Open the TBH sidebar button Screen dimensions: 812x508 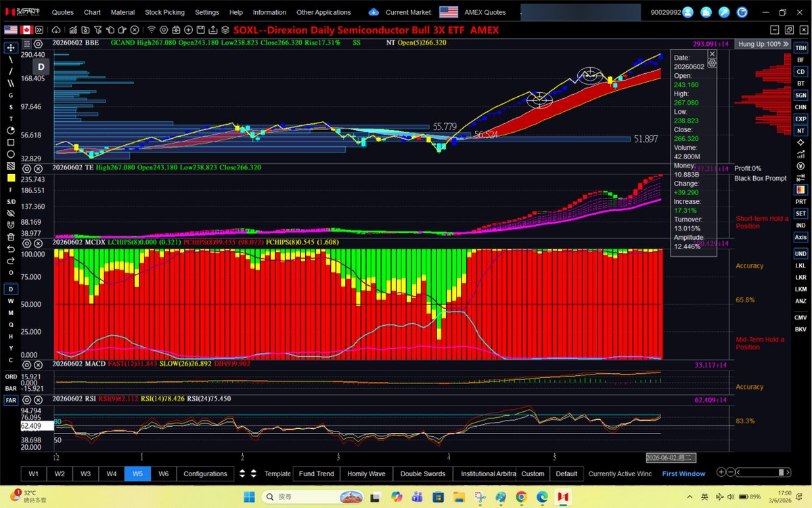[x=800, y=48]
